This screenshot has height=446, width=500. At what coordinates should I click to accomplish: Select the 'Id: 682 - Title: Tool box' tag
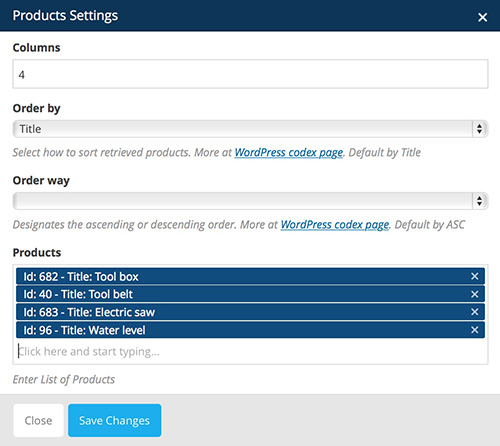pyautogui.click(x=250, y=276)
